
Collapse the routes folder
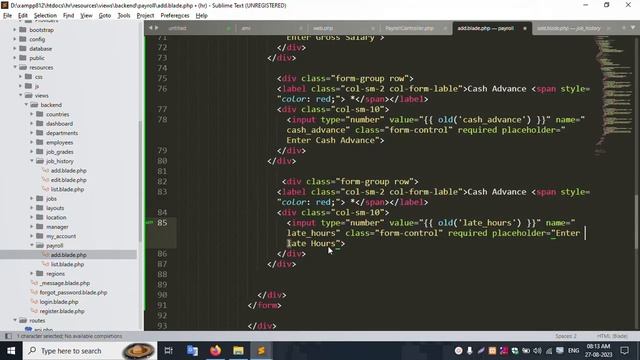tap(15, 320)
